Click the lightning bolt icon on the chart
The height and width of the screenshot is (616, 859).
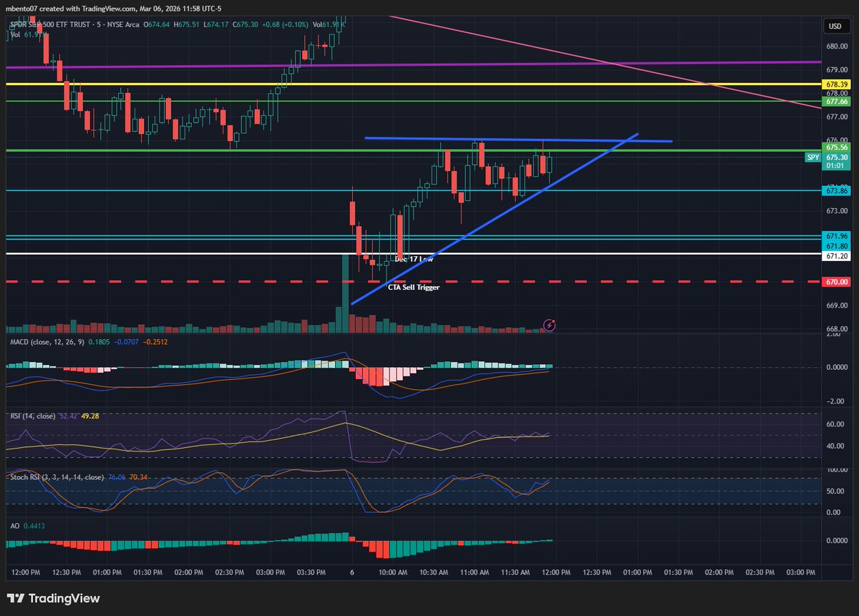point(549,325)
